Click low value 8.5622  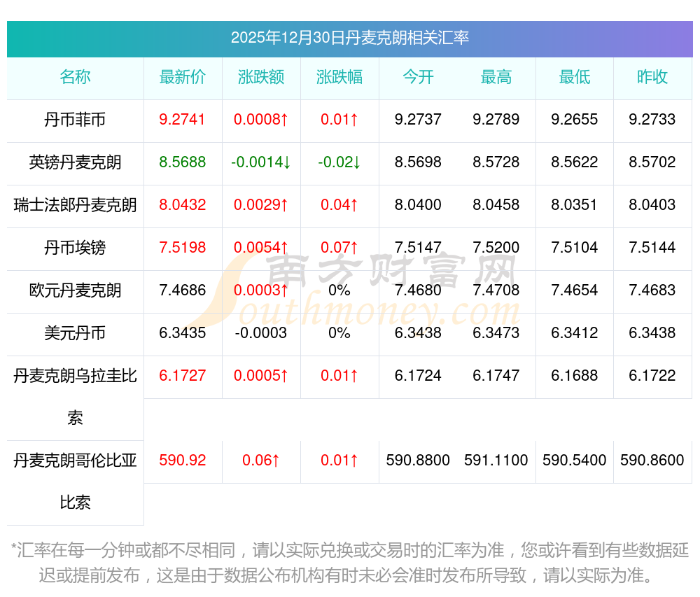click(574, 162)
